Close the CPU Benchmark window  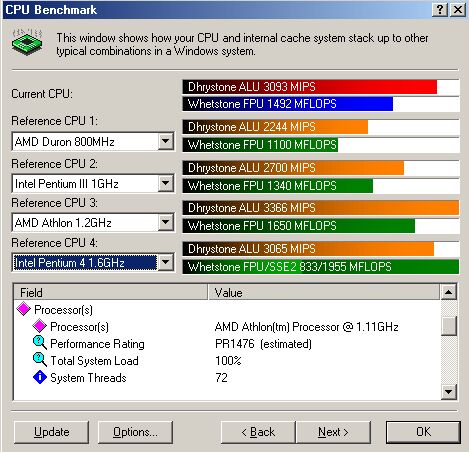coord(458,10)
